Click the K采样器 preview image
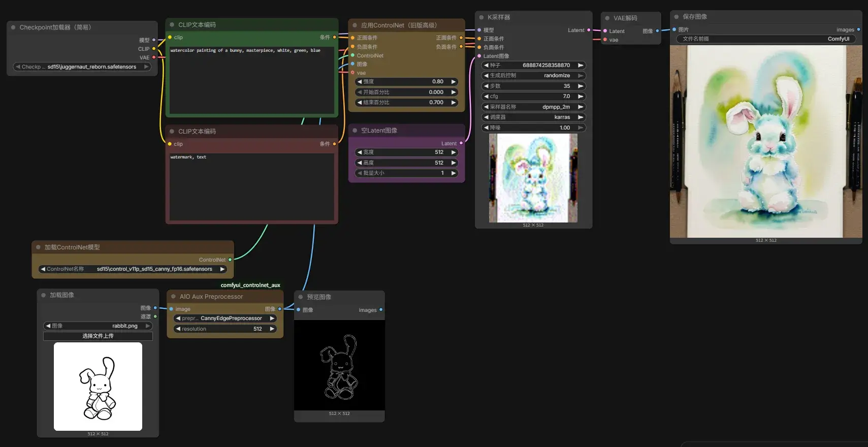 pyautogui.click(x=533, y=178)
